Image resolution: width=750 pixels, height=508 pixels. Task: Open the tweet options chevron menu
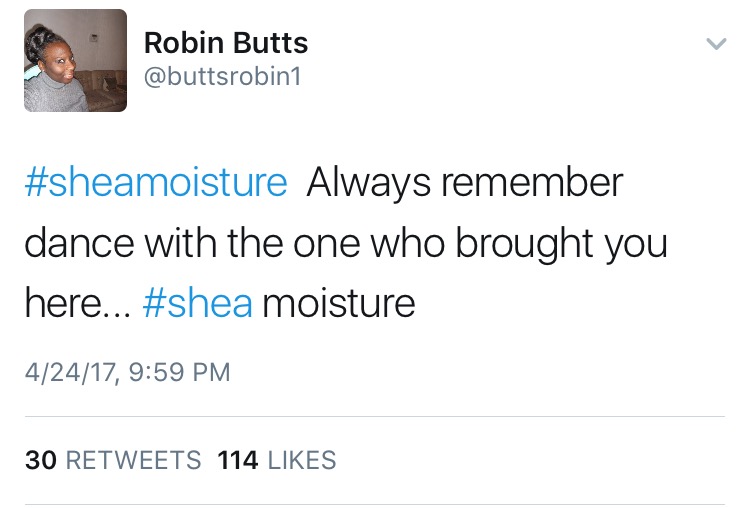coord(715,44)
